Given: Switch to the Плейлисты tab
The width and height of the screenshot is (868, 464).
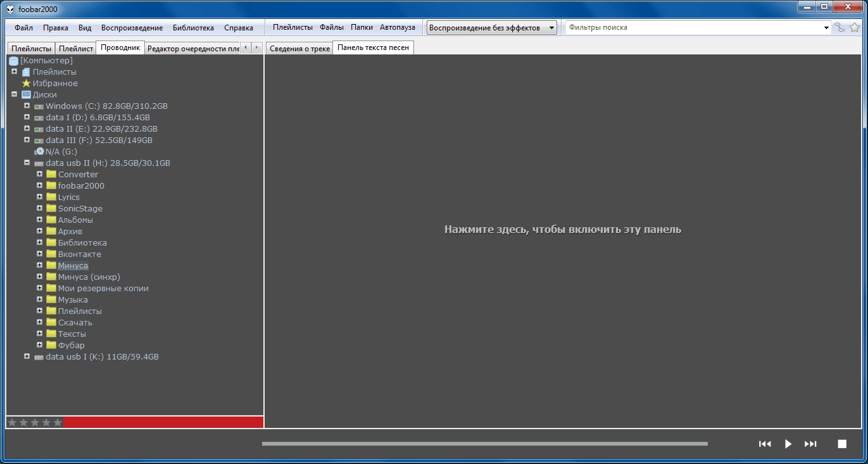Looking at the screenshot, I should coord(31,49).
